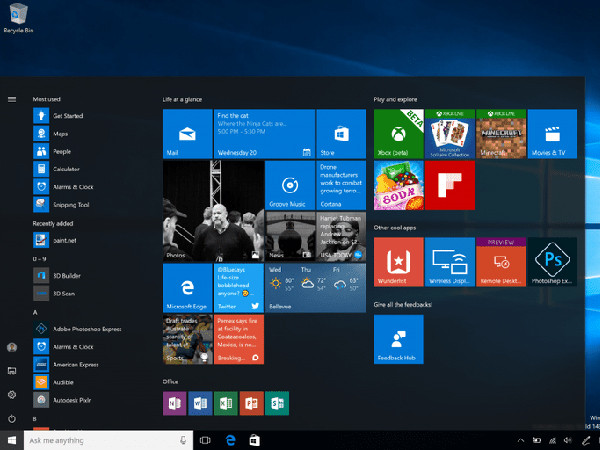Open the Sway Office tile
Screen dimensions: 600x450
click(x=277, y=403)
